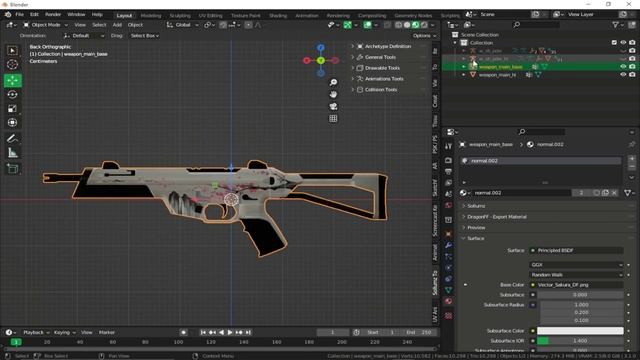Switch perspective/orthographic with the grid icon
This screenshot has width=640, height=360.
pyautogui.click(x=333, y=118)
